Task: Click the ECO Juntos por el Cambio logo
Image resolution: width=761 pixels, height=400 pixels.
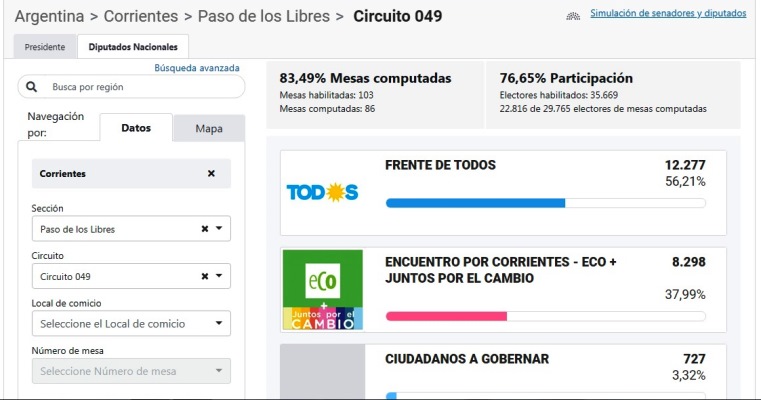Action: (323, 290)
